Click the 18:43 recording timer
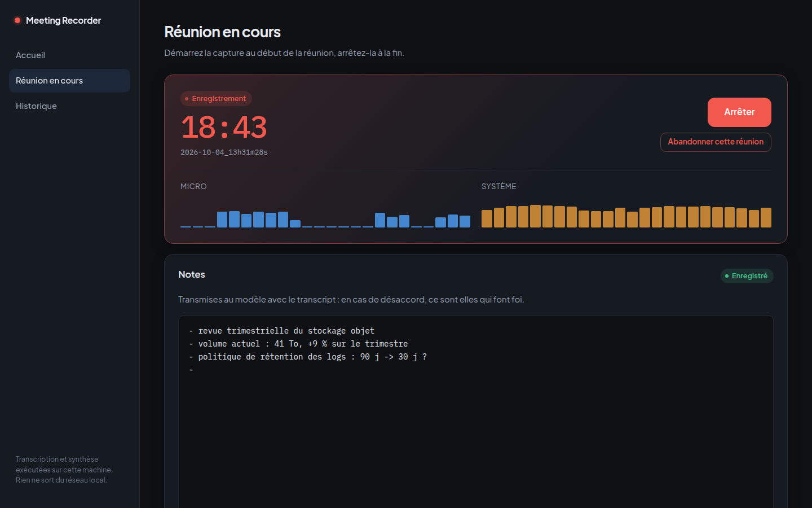This screenshot has height=508, width=812. point(224,127)
